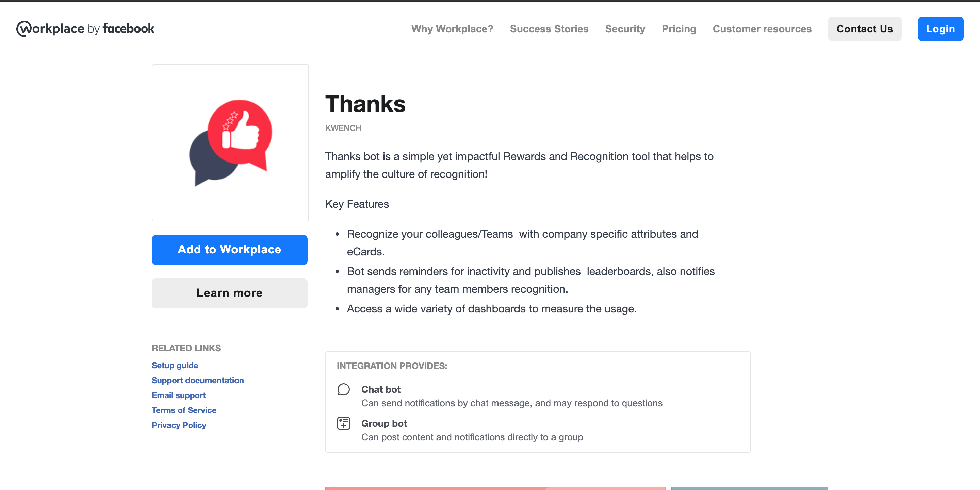The image size is (980, 490).
Task: Click the Group bot post icon
Action: (344, 423)
